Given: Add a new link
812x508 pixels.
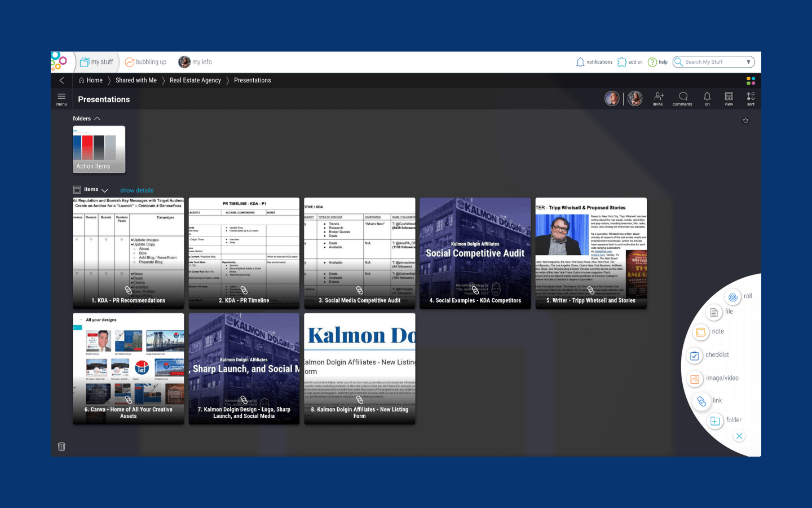Looking at the screenshot, I should pyautogui.click(x=701, y=401).
